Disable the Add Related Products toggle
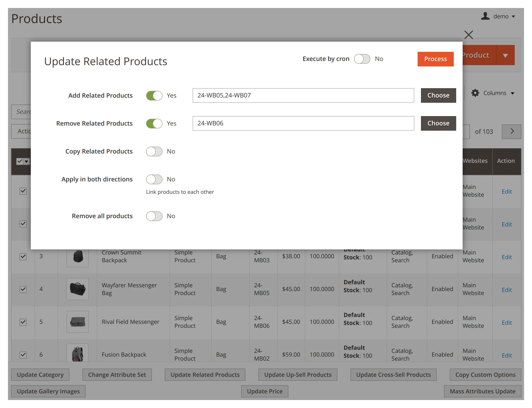The image size is (532, 408). (154, 95)
